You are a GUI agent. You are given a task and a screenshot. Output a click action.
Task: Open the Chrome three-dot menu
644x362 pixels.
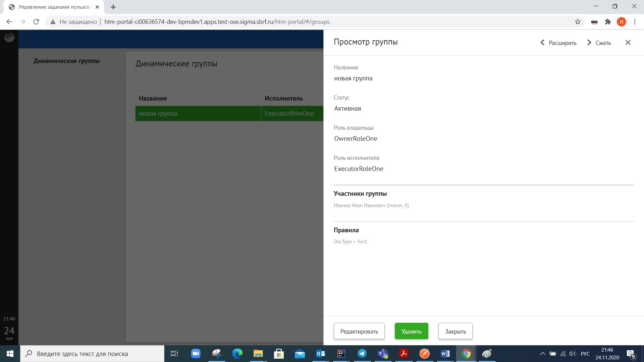pos(635,21)
